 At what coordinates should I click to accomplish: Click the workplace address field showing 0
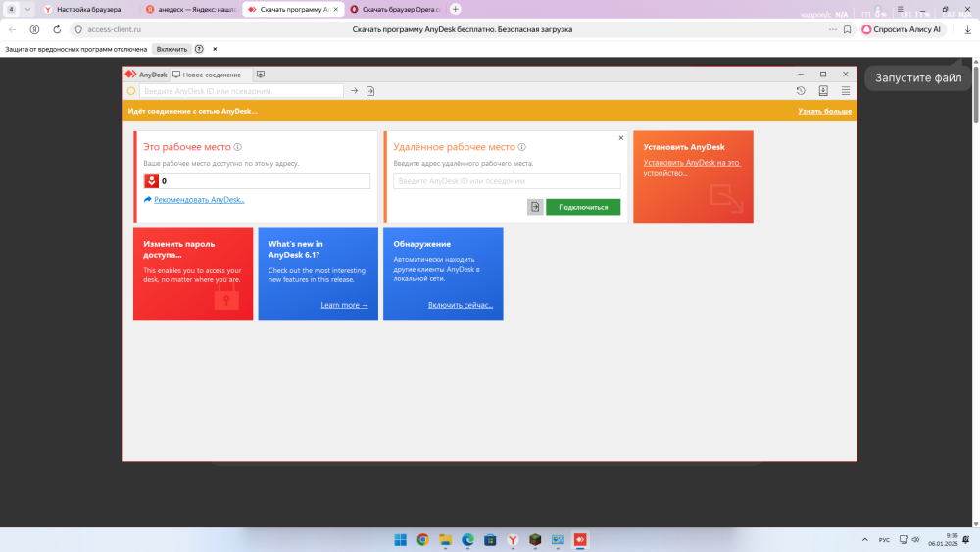pos(257,180)
